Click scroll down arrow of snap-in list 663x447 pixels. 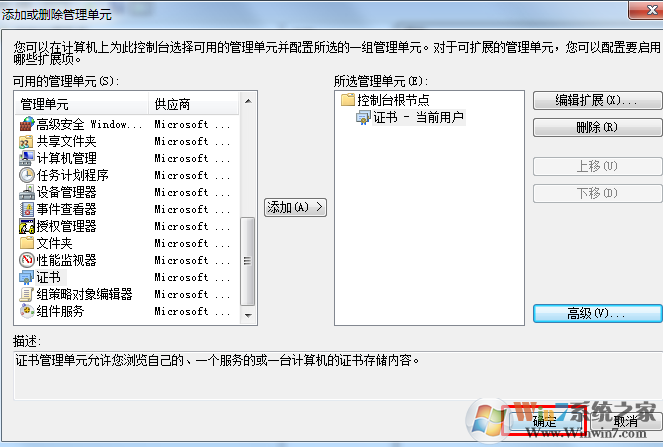248,315
